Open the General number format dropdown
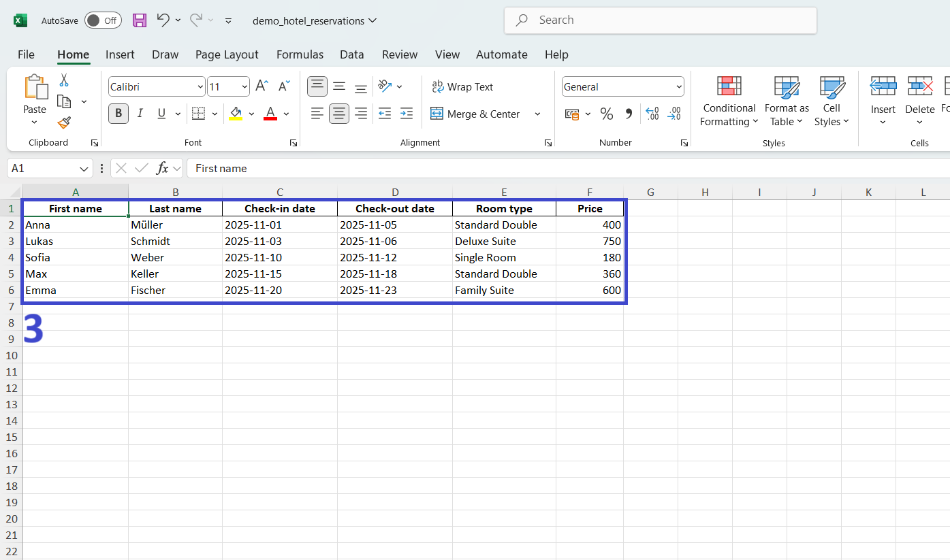Screen dimensions: 950x560 (679, 86)
